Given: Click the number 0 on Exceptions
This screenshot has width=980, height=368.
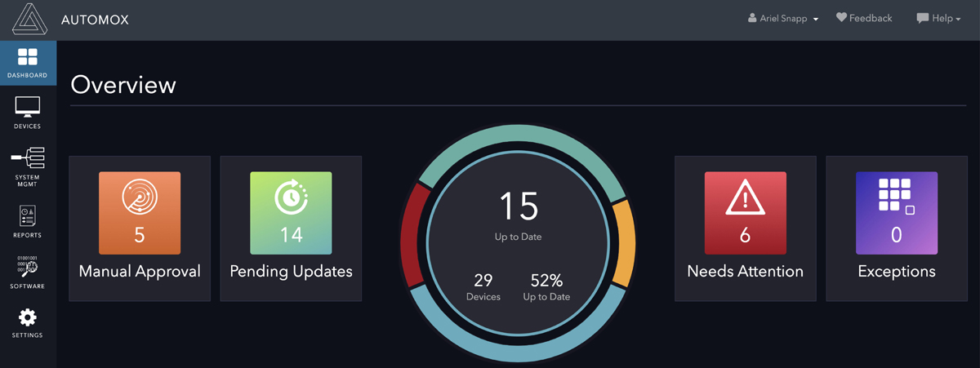Looking at the screenshot, I should coord(896,235).
